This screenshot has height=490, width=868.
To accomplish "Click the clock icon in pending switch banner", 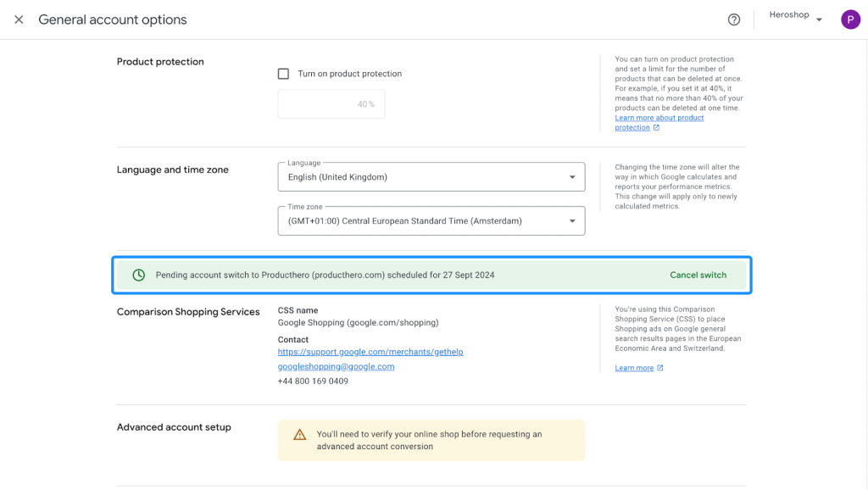I will point(138,276).
